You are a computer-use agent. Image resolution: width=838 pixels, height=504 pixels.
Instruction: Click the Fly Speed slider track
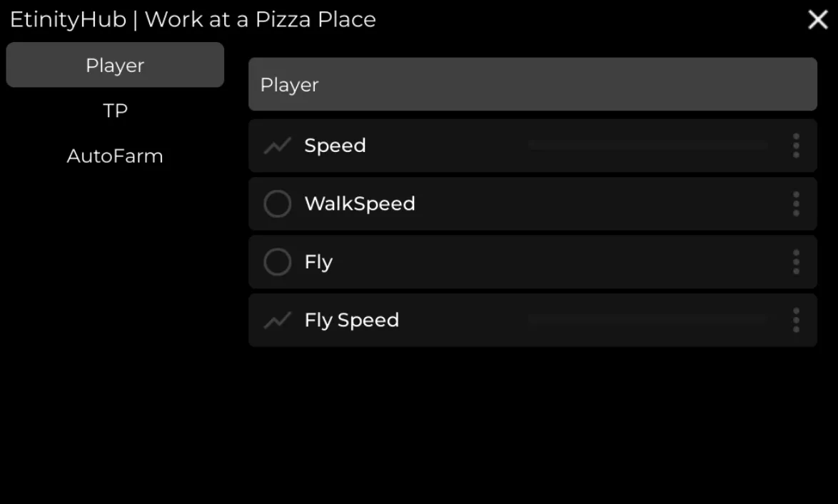click(x=648, y=321)
